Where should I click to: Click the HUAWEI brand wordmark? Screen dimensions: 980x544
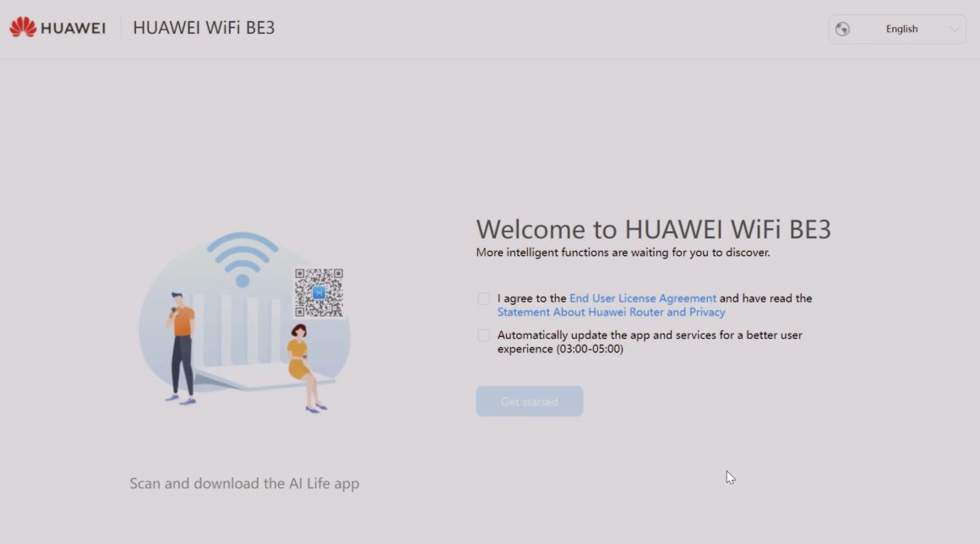(73, 28)
